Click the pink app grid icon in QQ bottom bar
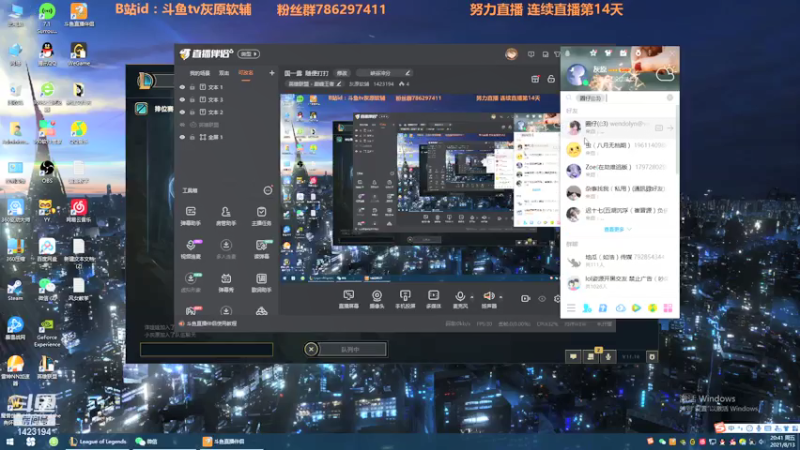The image size is (800, 450). 668,308
